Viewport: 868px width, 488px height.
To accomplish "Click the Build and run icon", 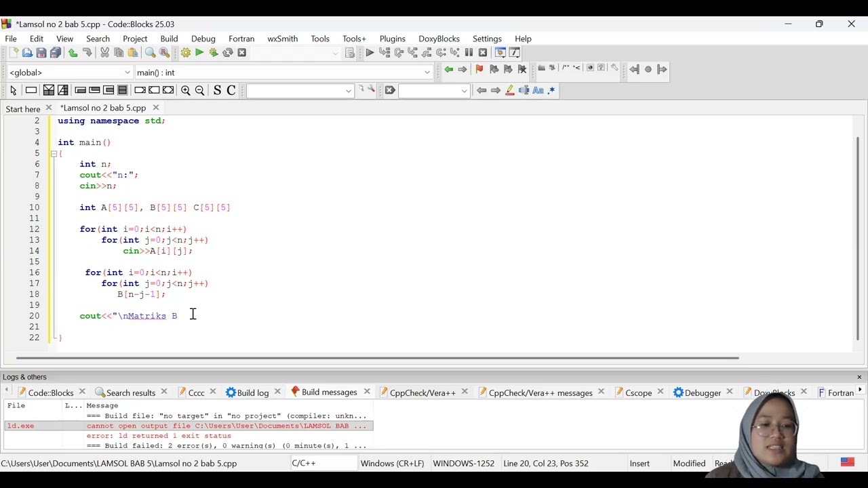I will (214, 53).
